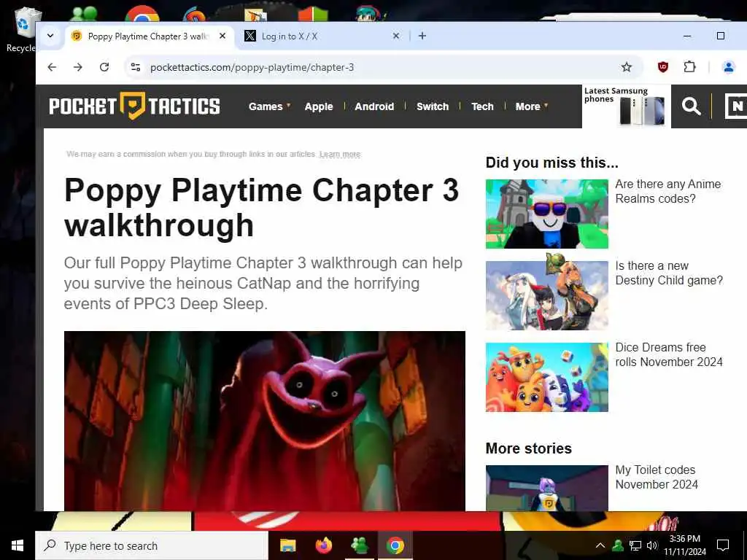The image size is (747, 560).
Task: Reload the Pocket Tactics page
Action: click(x=104, y=67)
